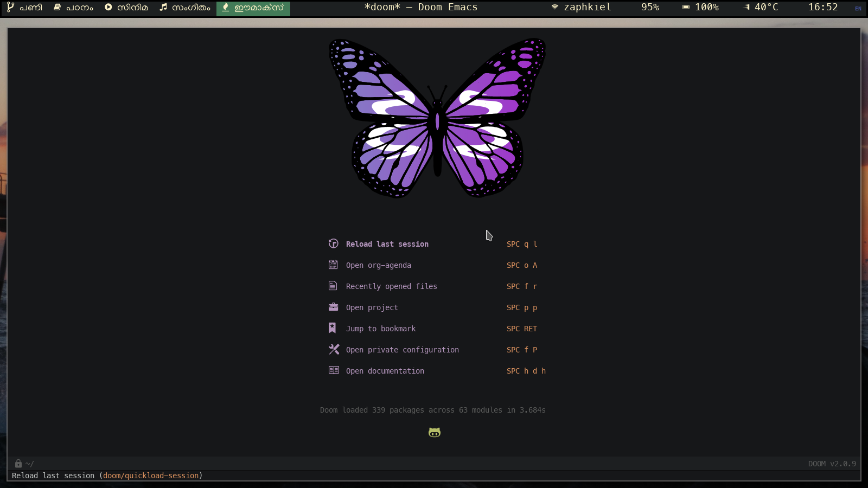Select Reload last session

387,244
